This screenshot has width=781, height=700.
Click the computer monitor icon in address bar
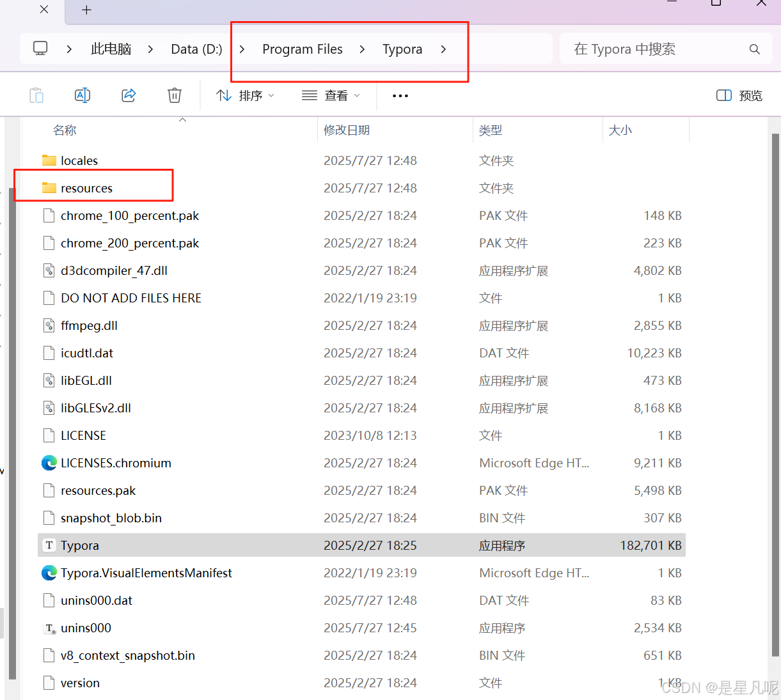pyautogui.click(x=40, y=49)
